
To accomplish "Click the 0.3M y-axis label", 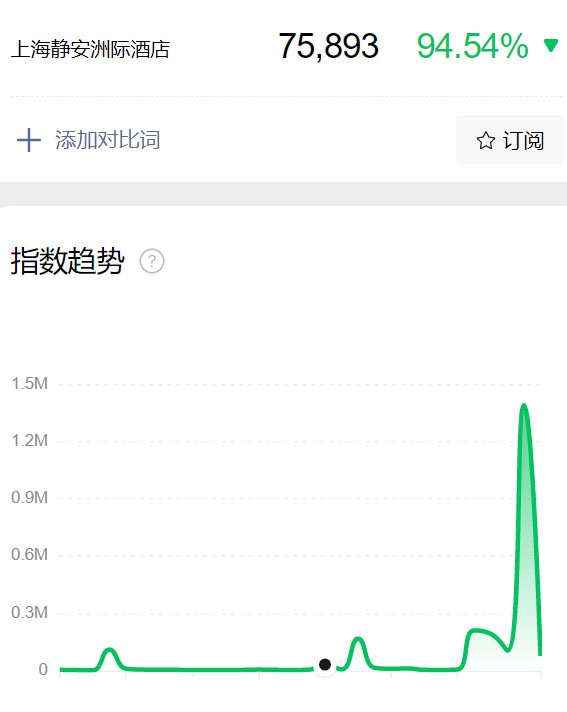I will pyautogui.click(x=30, y=613).
